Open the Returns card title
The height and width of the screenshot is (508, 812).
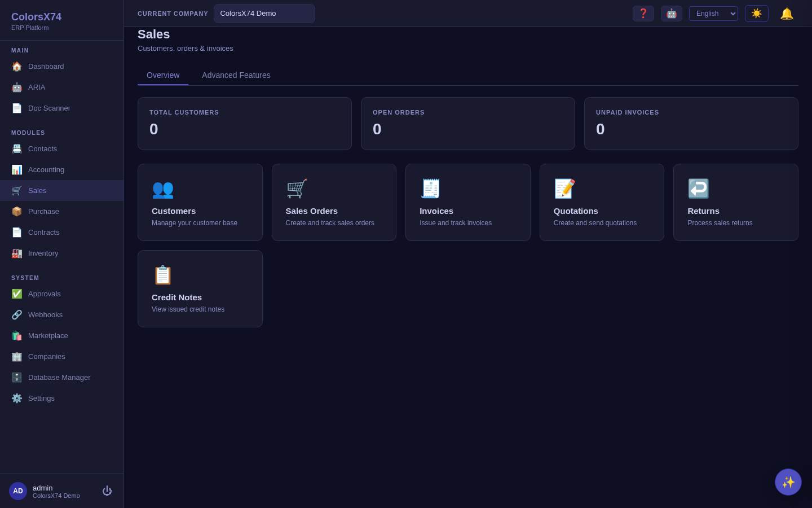[704, 211]
